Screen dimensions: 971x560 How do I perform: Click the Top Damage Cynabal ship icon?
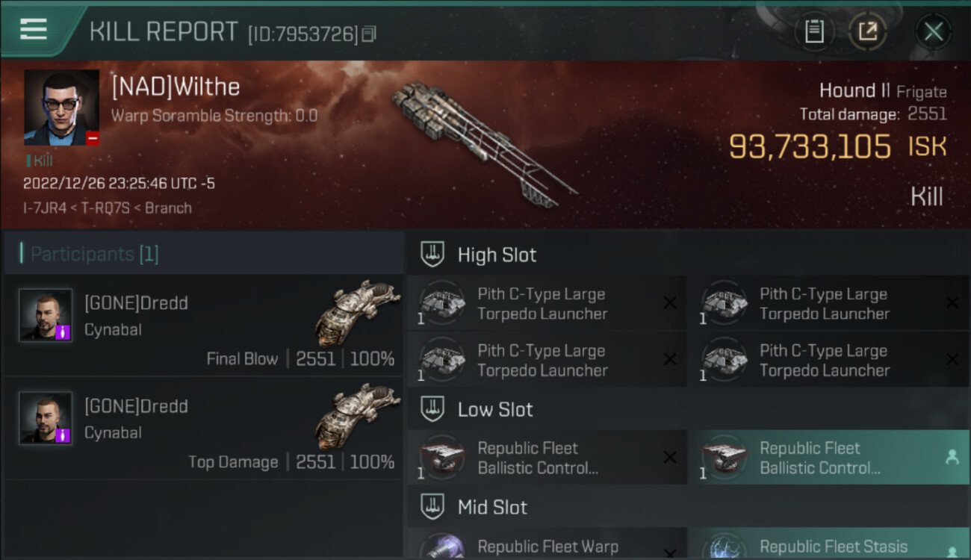357,415
